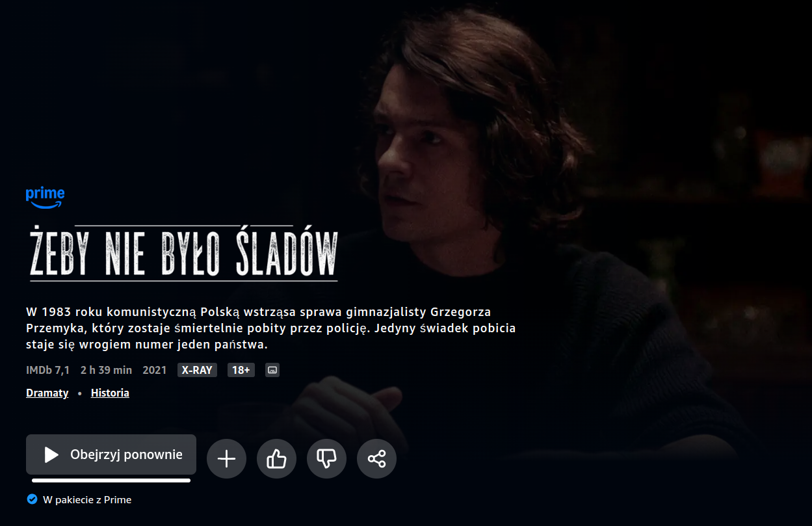Add the movie to watchlist with plus icon
The width and height of the screenshot is (812, 526).
pyautogui.click(x=226, y=459)
